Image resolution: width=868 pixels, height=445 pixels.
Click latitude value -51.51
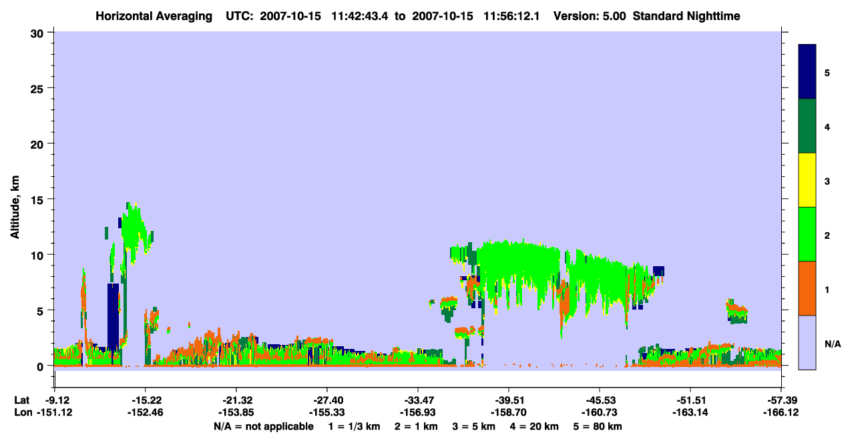[690, 400]
